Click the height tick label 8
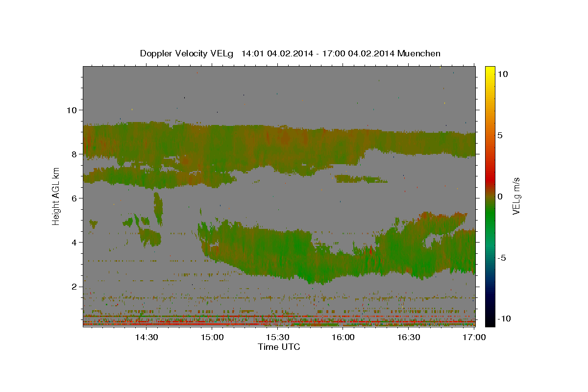The height and width of the screenshot is (392, 588). pos(74,154)
